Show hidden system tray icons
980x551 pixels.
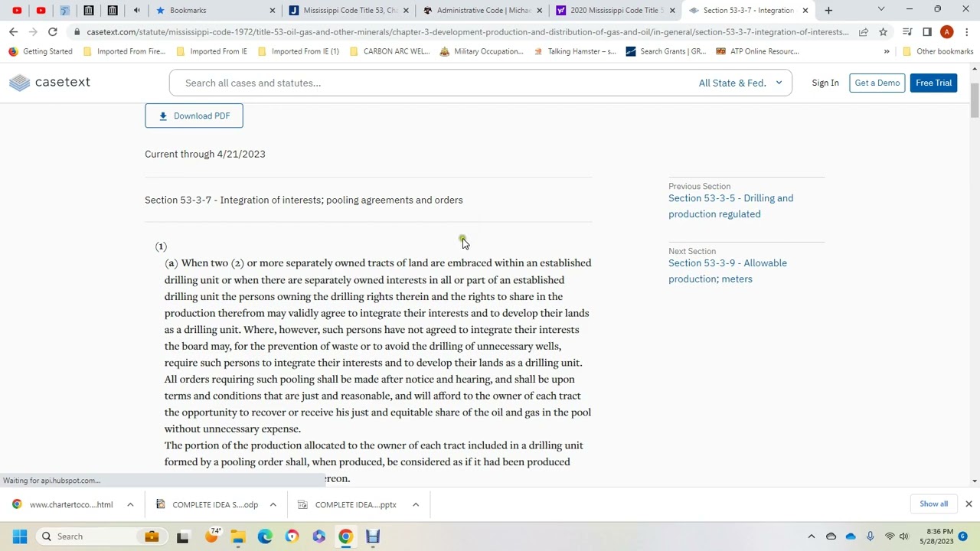[x=812, y=536]
